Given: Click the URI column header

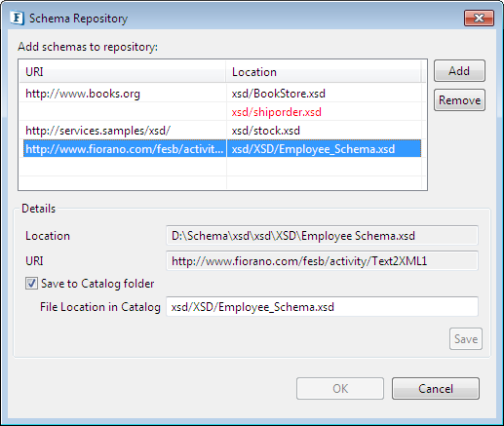Looking at the screenshot, I should click(123, 71).
